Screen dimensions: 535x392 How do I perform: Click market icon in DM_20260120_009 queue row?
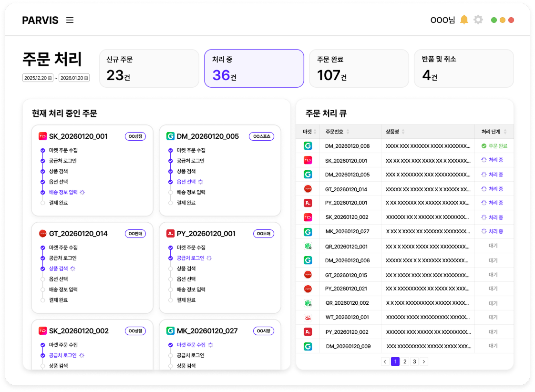tap(308, 346)
